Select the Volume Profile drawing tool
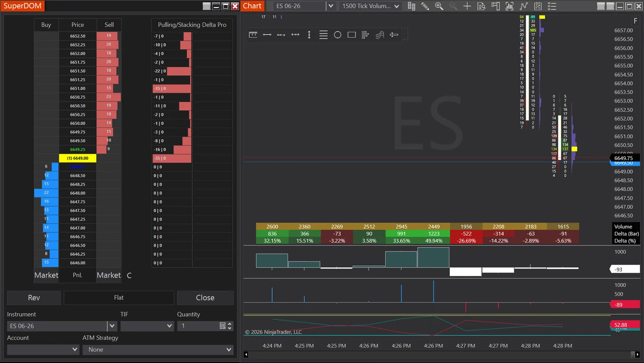This screenshot has width=644, height=363. (x=366, y=35)
